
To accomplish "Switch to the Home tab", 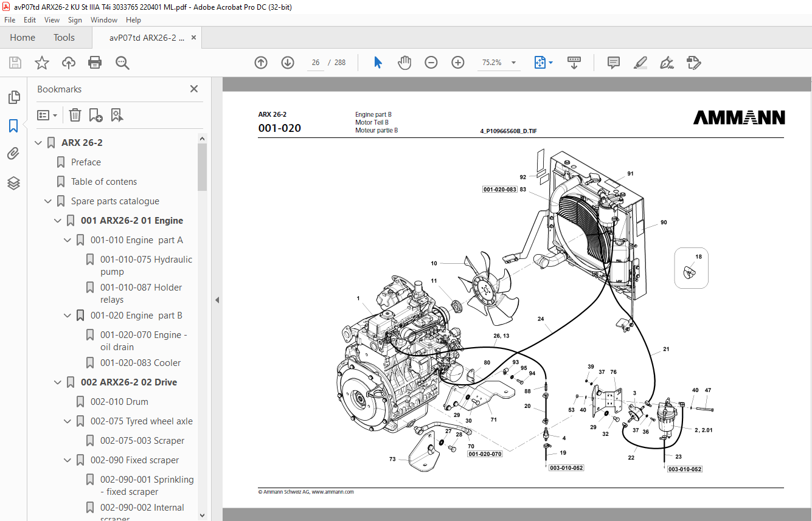I will [x=23, y=38].
